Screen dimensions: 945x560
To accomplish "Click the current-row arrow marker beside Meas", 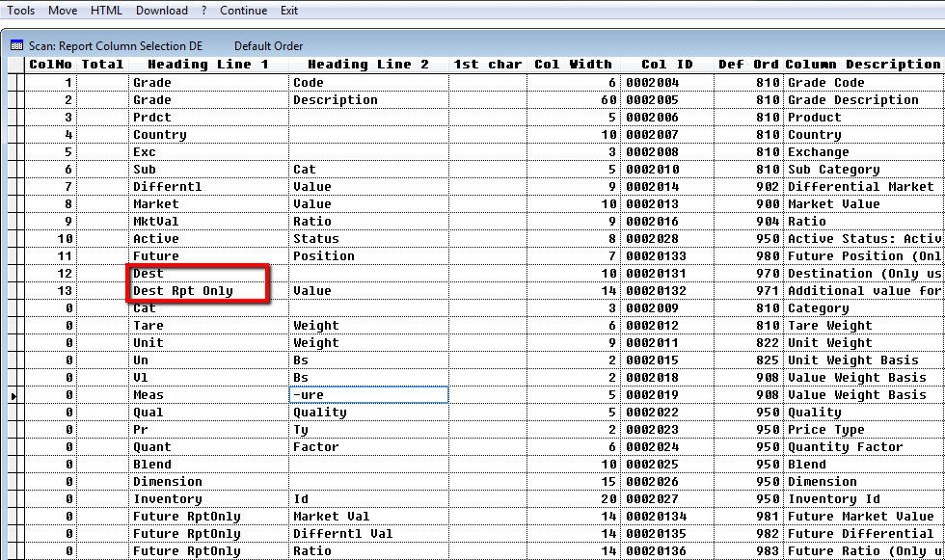I will click(x=13, y=395).
